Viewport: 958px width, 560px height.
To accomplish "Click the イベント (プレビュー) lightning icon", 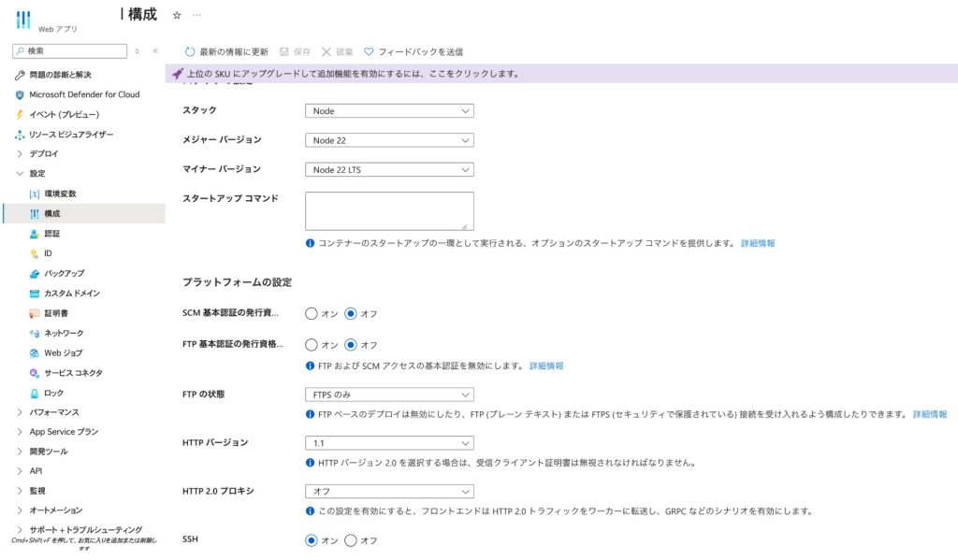I will 20,114.
